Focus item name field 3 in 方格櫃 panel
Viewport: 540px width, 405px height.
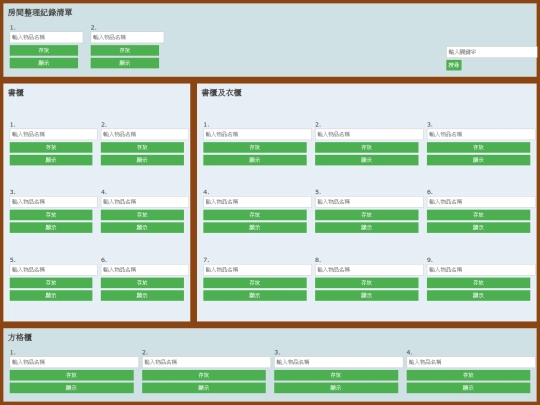(x=339, y=362)
